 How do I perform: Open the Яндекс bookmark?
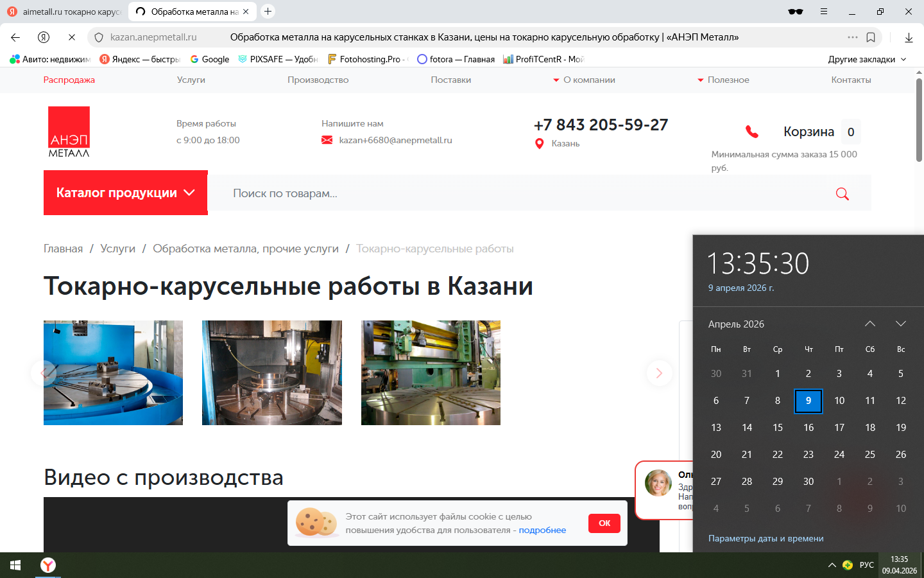point(140,59)
